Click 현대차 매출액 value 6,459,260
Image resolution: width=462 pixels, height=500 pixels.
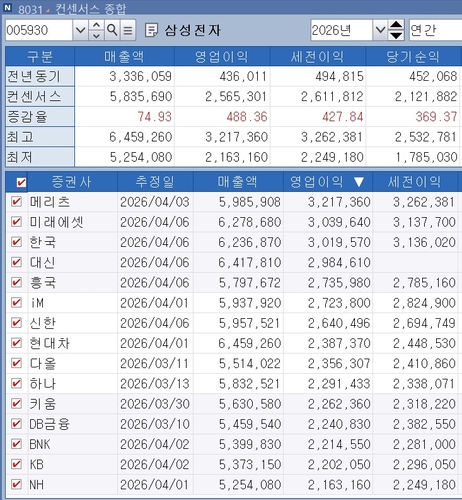[x=250, y=343]
